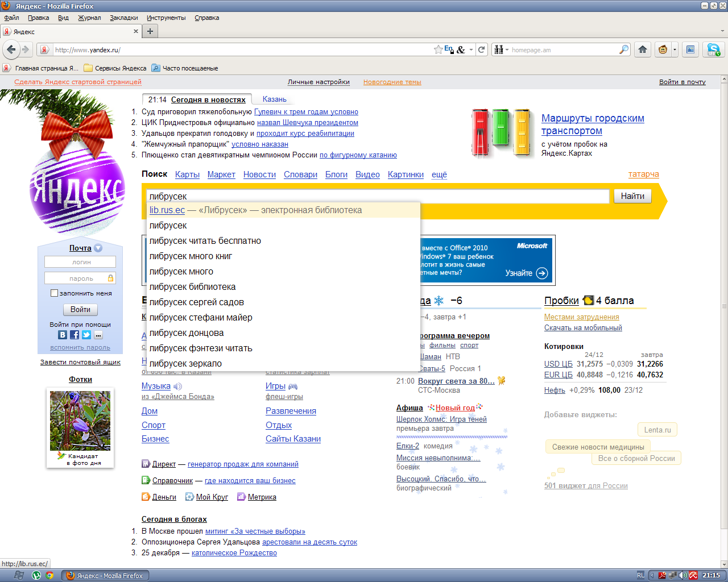The height and width of the screenshot is (582, 728).
Task: Open the Карты search category link
Action: [187, 174]
